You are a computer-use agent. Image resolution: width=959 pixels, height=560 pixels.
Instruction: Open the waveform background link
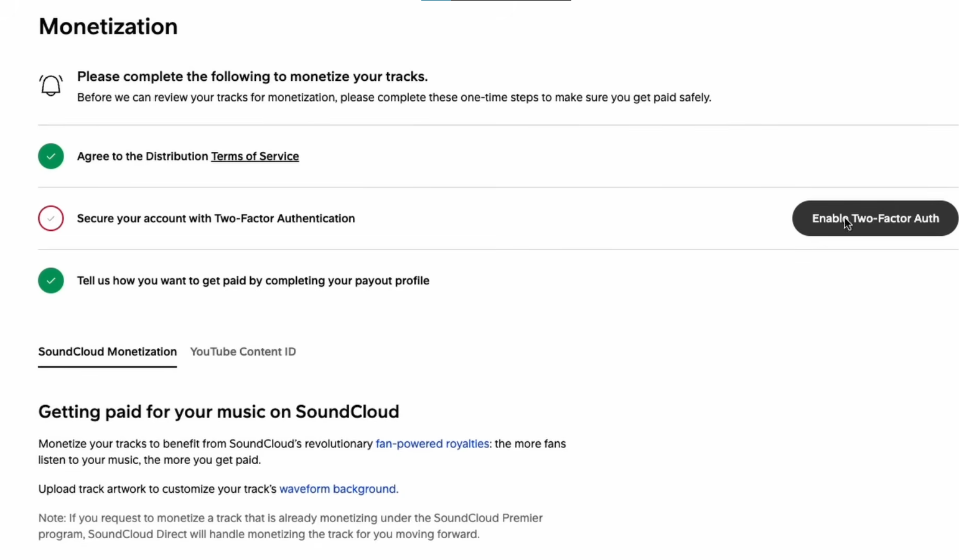(339, 489)
